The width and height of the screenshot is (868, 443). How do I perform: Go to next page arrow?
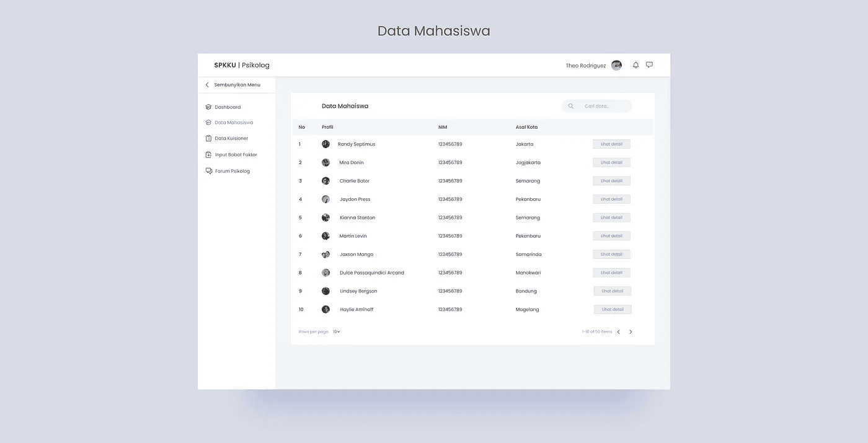click(631, 332)
